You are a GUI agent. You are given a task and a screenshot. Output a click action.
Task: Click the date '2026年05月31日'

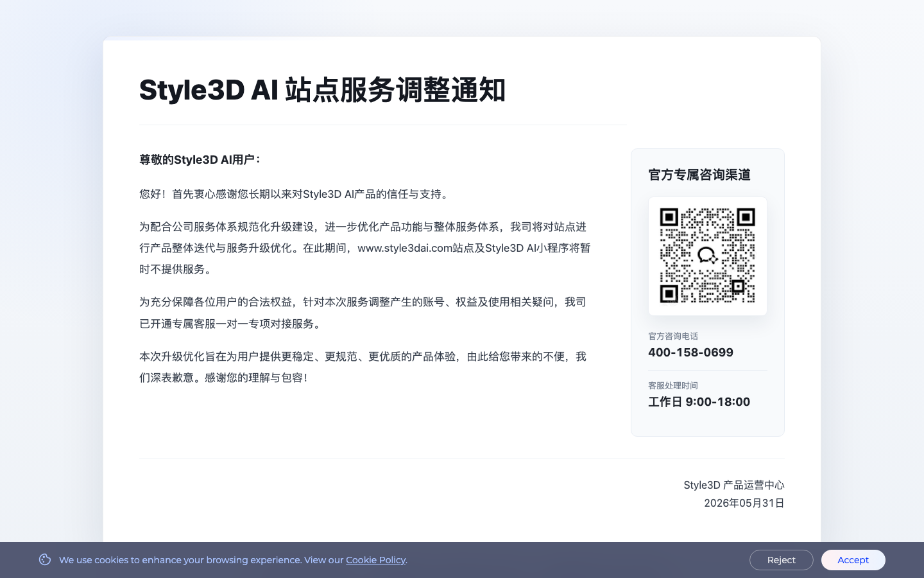coord(744,503)
